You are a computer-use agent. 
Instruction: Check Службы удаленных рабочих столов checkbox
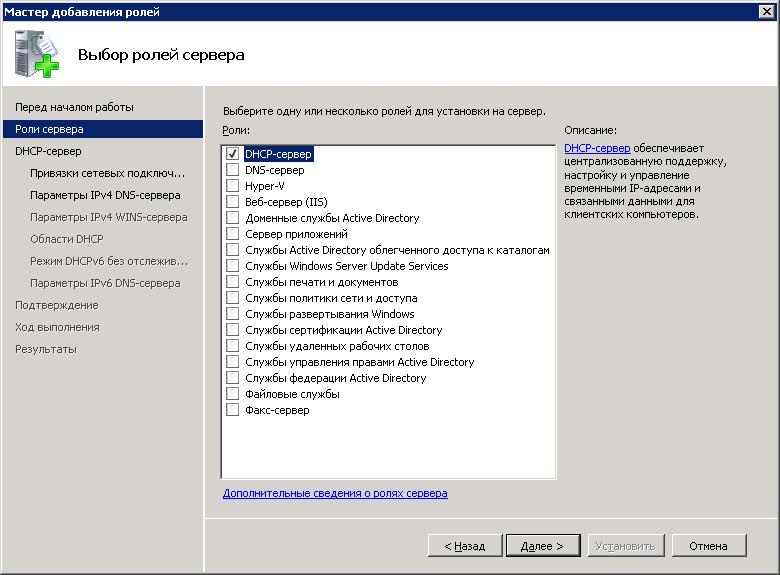pos(232,346)
